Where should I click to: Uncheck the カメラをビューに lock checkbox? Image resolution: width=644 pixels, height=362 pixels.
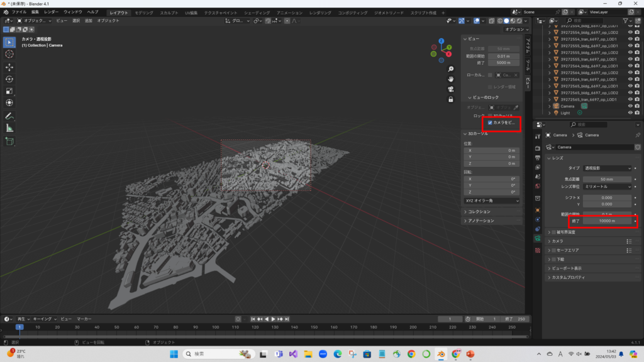pos(490,123)
